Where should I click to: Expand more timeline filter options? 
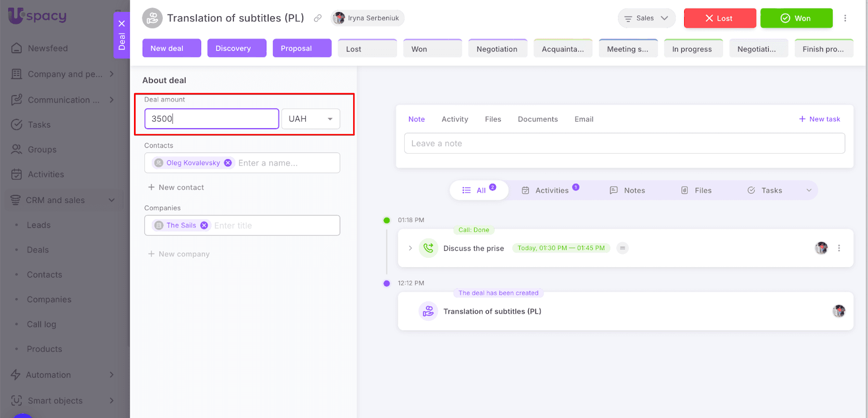(x=808, y=191)
